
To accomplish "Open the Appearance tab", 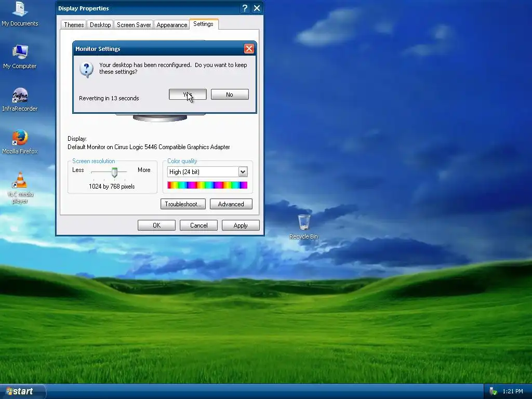I will click(171, 25).
